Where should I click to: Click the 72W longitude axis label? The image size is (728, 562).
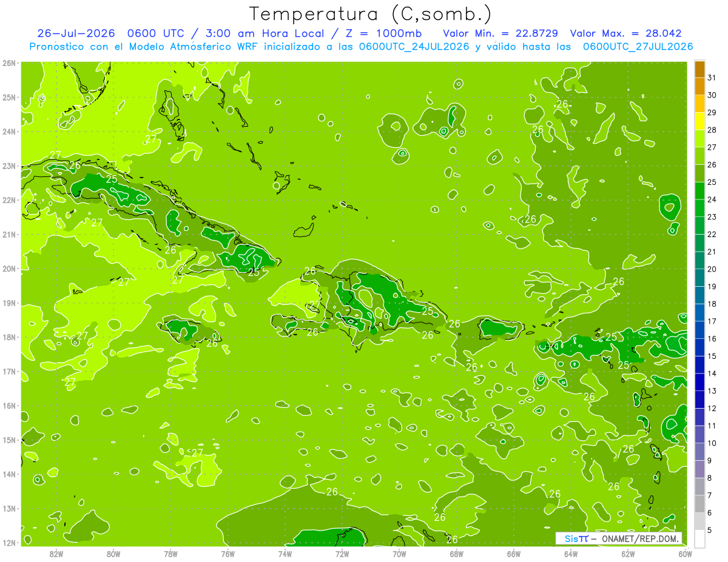[x=342, y=554]
